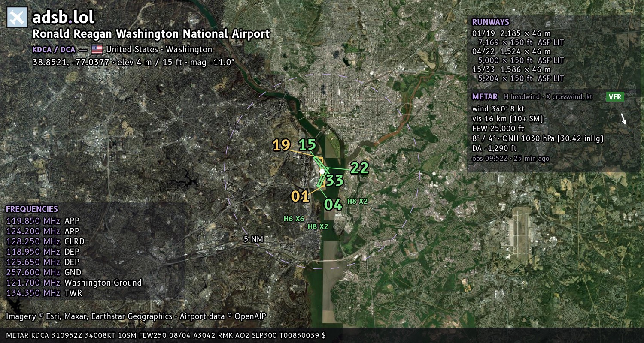Click the adsb.lol airplane logo icon
The image size is (644, 343).
[x=17, y=18]
